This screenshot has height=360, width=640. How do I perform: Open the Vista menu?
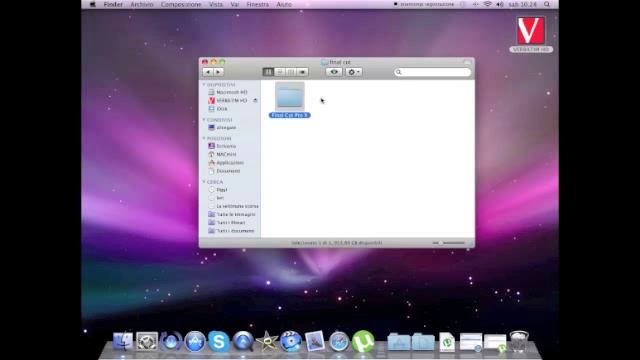click(x=216, y=4)
